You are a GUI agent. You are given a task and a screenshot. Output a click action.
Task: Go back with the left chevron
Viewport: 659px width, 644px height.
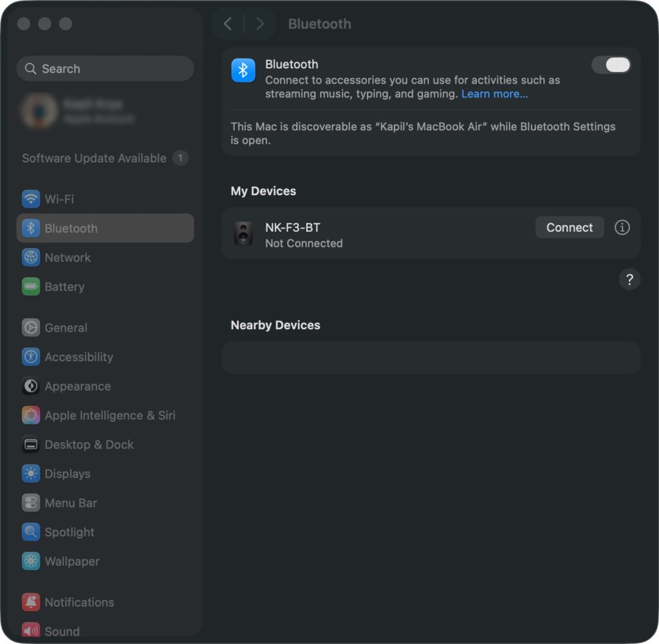click(228, 24)
